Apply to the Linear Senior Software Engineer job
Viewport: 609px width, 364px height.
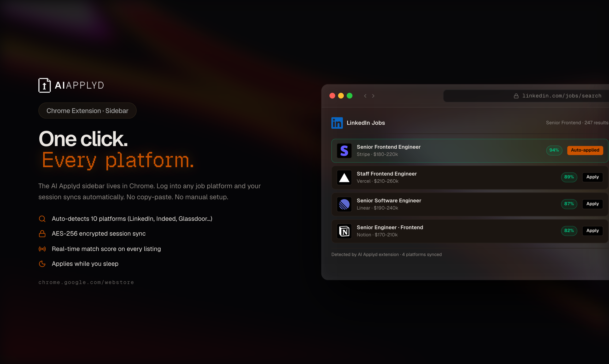pos(592,204)
